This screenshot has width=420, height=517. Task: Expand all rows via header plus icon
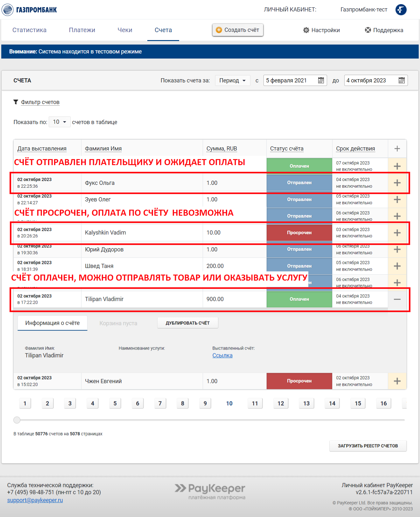(397, 149)
